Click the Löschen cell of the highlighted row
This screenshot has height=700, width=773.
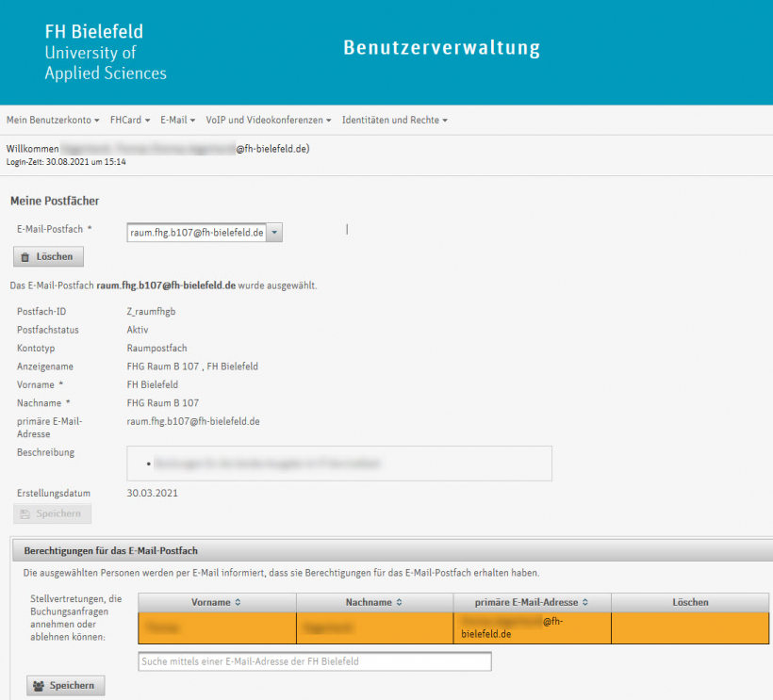[690, 627]
